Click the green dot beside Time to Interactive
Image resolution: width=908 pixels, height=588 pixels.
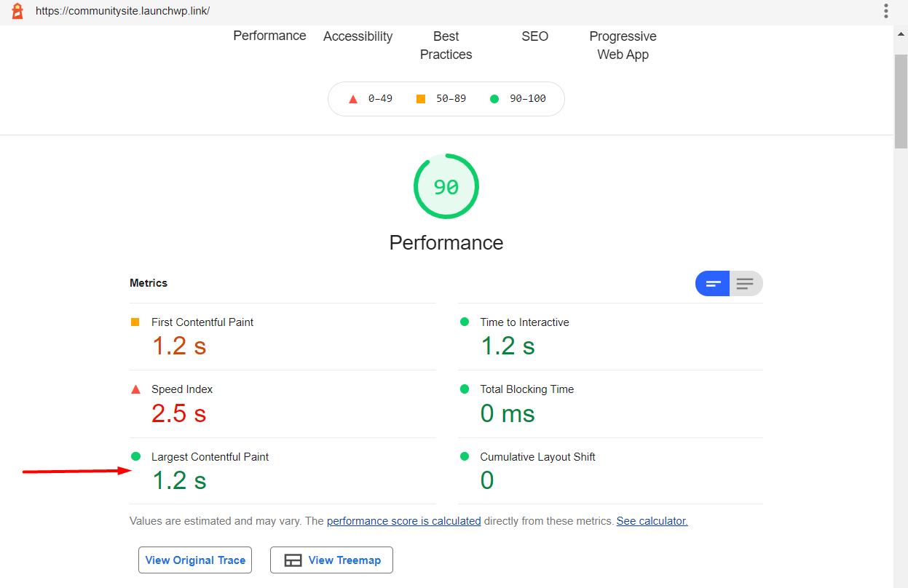click(464, 322)
